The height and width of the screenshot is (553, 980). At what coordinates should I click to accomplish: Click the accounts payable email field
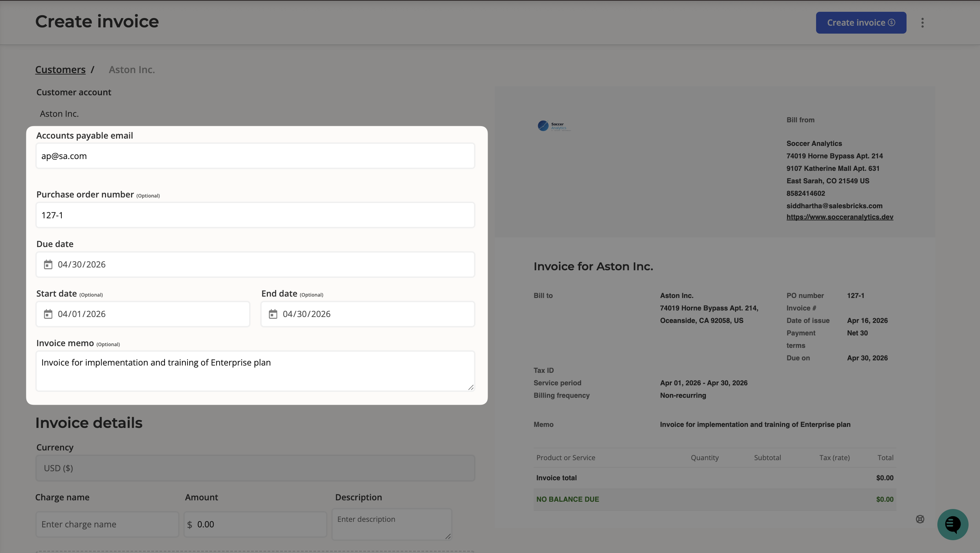click(255, 156)
